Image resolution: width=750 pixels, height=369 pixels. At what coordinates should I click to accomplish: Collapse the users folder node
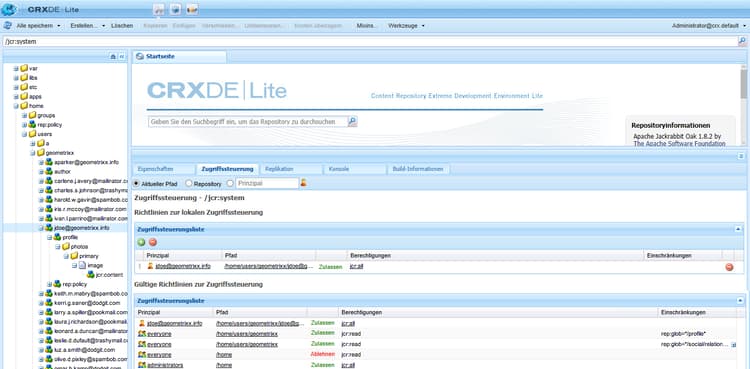[x=24, y=134]
